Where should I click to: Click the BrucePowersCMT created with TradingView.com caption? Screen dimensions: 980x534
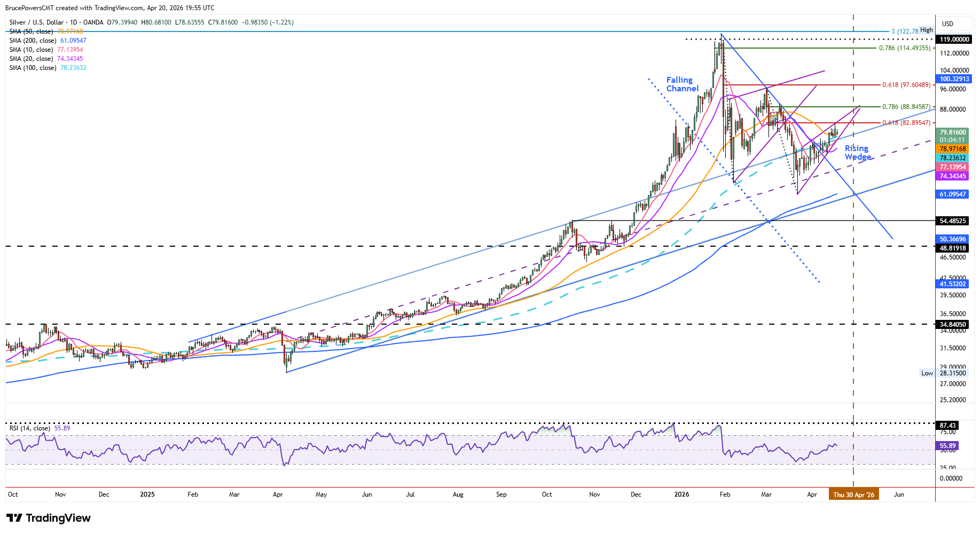tap(110, 8)
